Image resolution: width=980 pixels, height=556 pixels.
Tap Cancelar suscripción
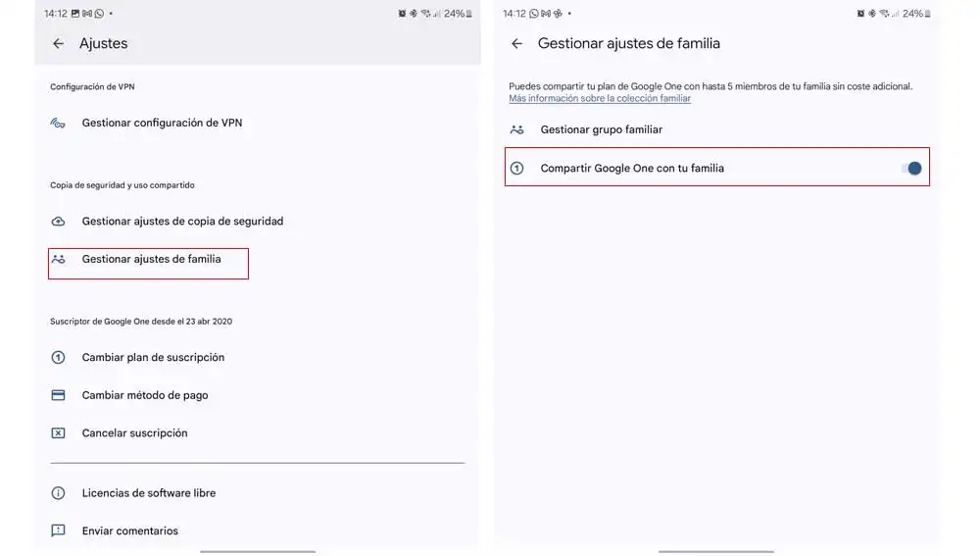(x=134, y=433)
